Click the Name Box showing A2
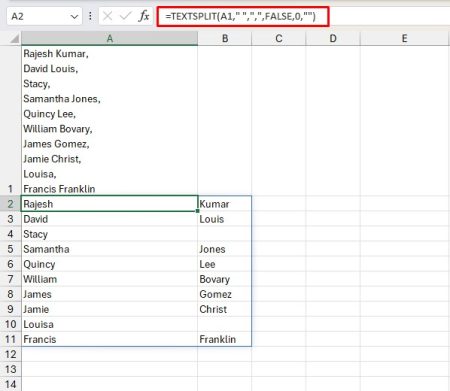 (x=44, y=16)
